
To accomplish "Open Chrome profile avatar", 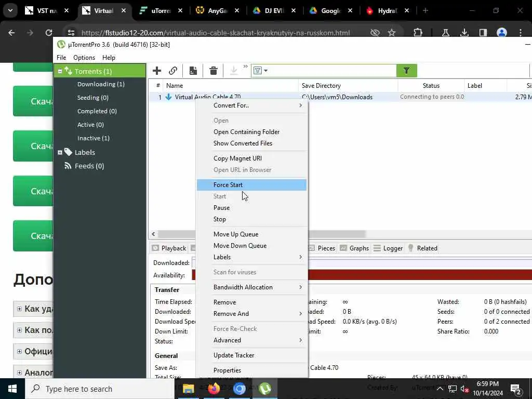I will tap(501, 33).
